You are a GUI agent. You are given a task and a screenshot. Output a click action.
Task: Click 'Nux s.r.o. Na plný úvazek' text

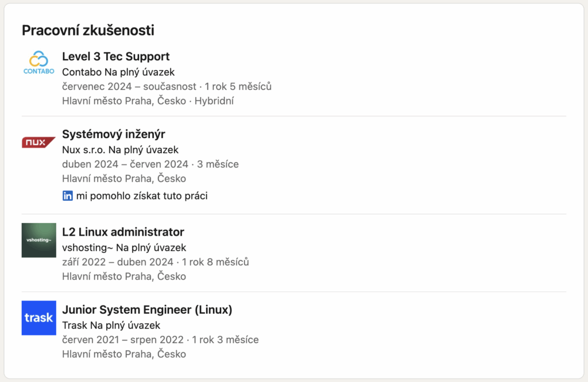point(120,150)
